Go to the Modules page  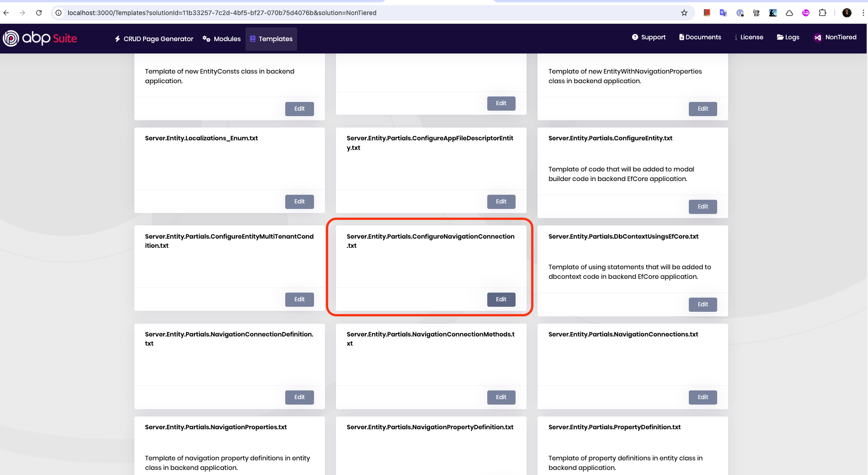tap(222, 39)
